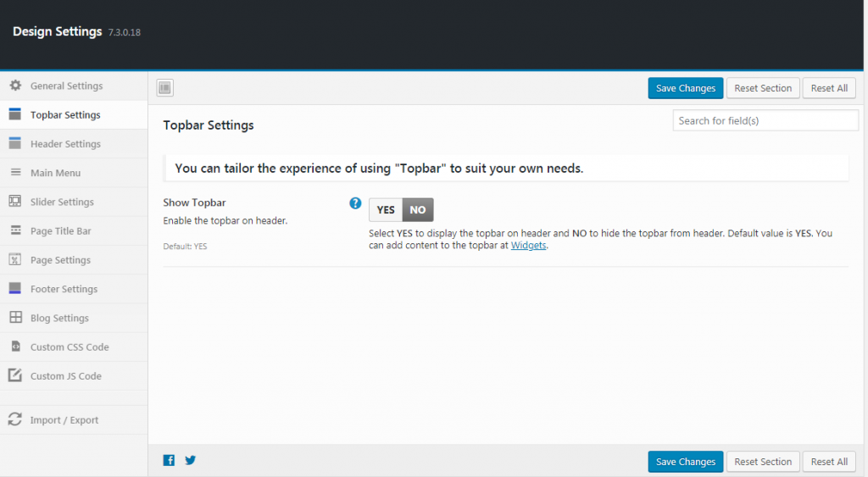
Task: Click the Page Settings sidebar icon
Action: tap(15, 259)
